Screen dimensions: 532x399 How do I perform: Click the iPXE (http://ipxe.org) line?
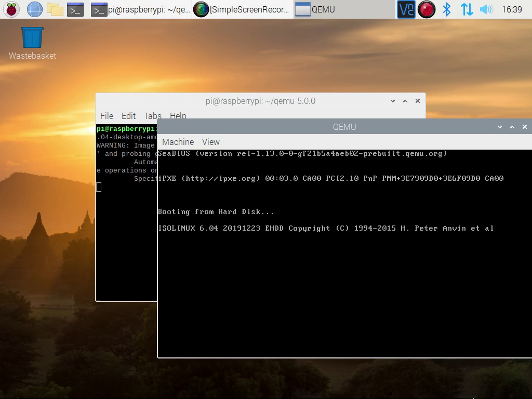331,179
